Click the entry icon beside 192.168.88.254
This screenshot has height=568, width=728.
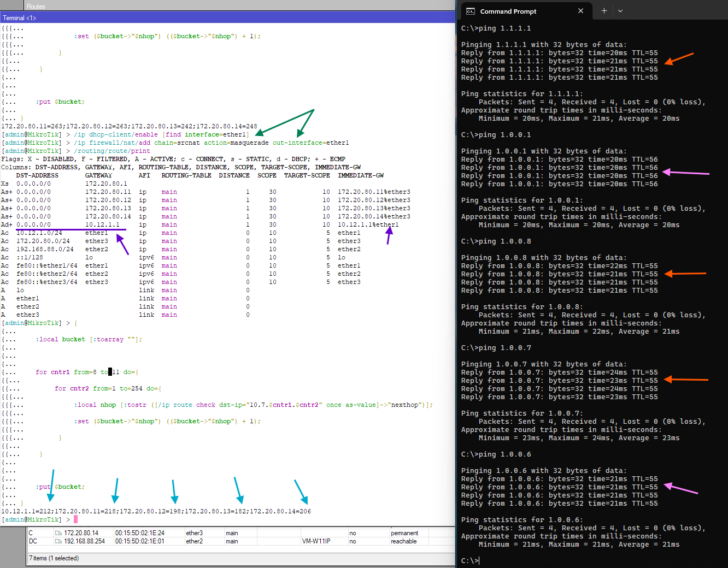[58, 541]
